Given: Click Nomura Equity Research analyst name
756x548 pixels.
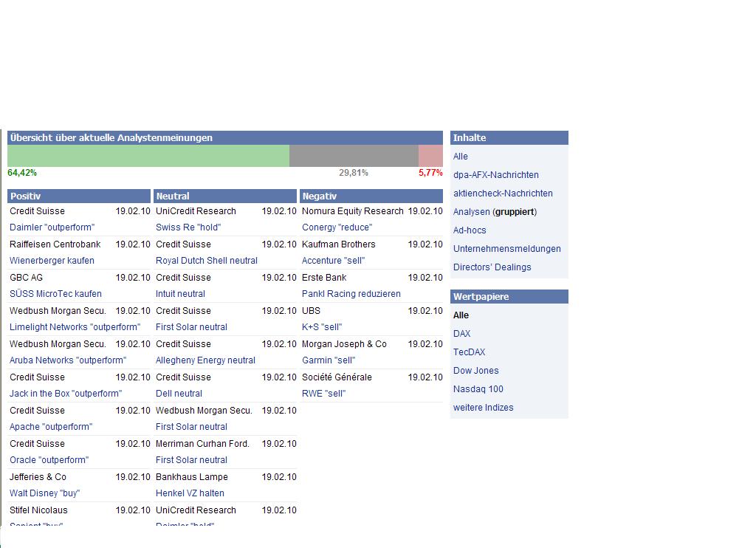Looking at the screenshot, I should click(352, 211).
